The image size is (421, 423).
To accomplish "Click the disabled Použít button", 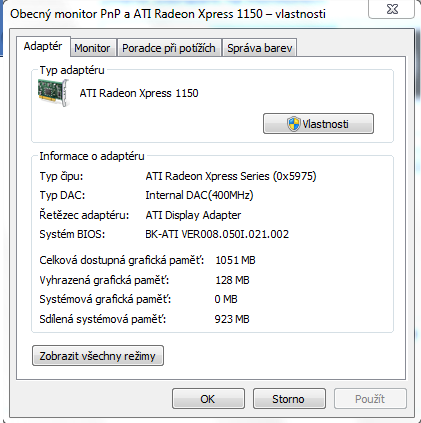I will coord(370,399).
